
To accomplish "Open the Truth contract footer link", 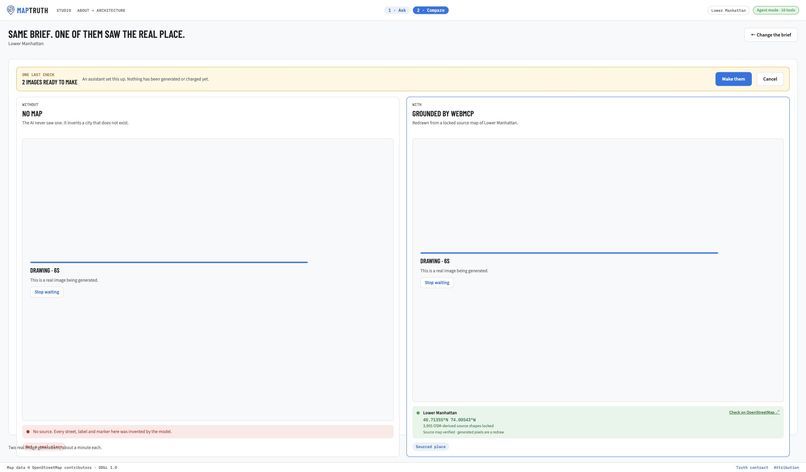I will click(752, 467).
